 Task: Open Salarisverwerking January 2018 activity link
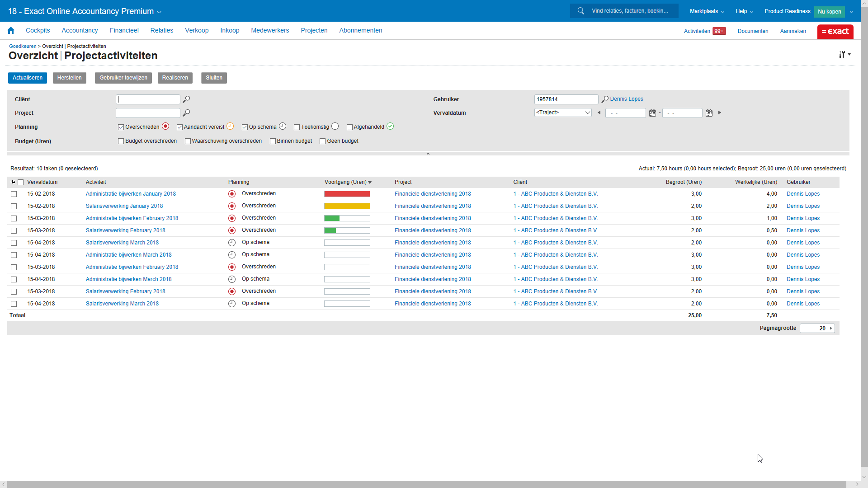click(124, 206)
